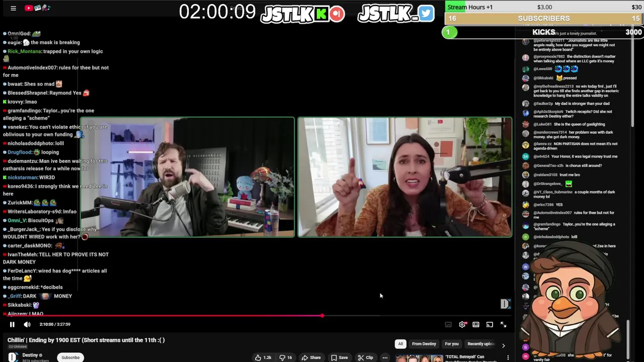
Task: Open Destiny channel avatar
Action: (13, 357)
